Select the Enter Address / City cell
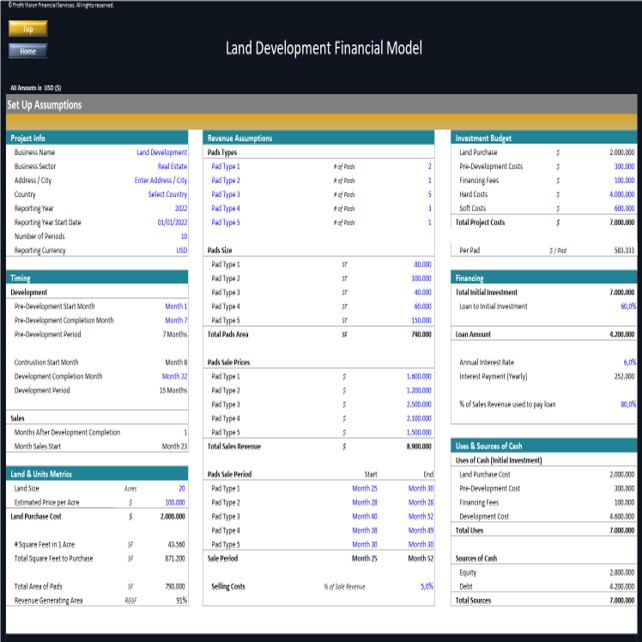642x642 pixels. [160, 180]
